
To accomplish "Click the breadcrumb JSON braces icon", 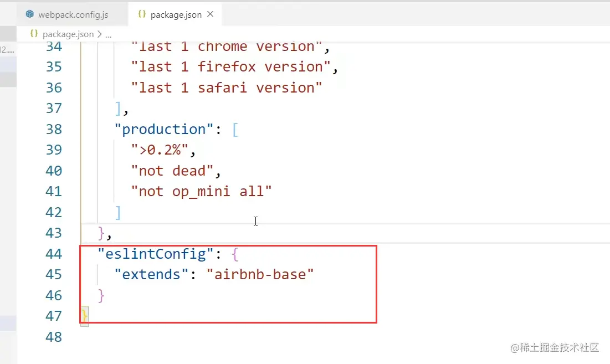I will click(x=34, y=34).
